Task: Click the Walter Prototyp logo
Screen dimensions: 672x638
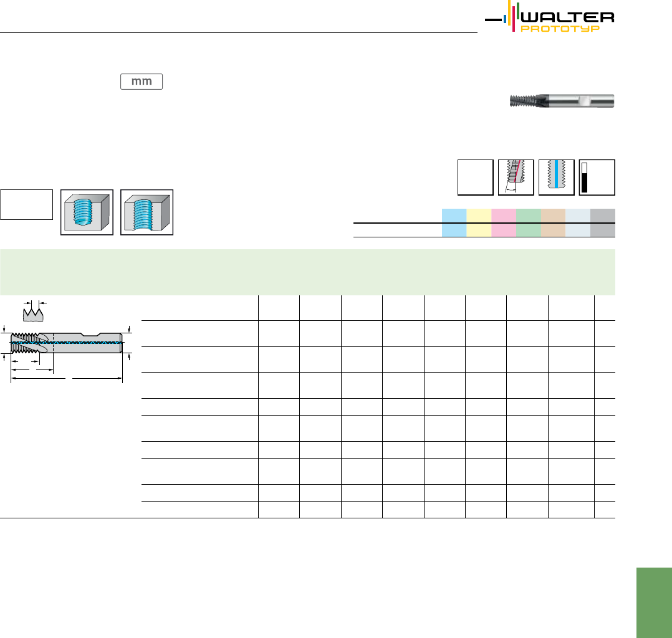Action: click(x=549, y=17)
